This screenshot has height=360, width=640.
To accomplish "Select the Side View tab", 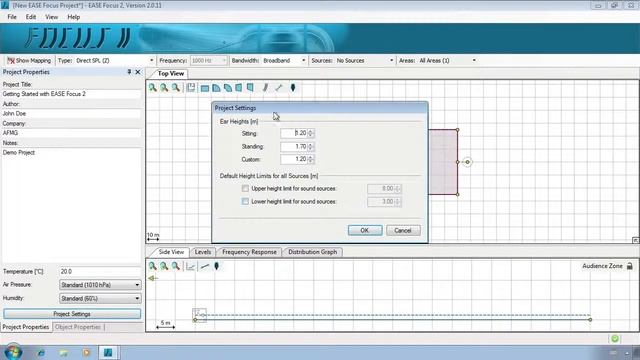I will coord(171,252).
